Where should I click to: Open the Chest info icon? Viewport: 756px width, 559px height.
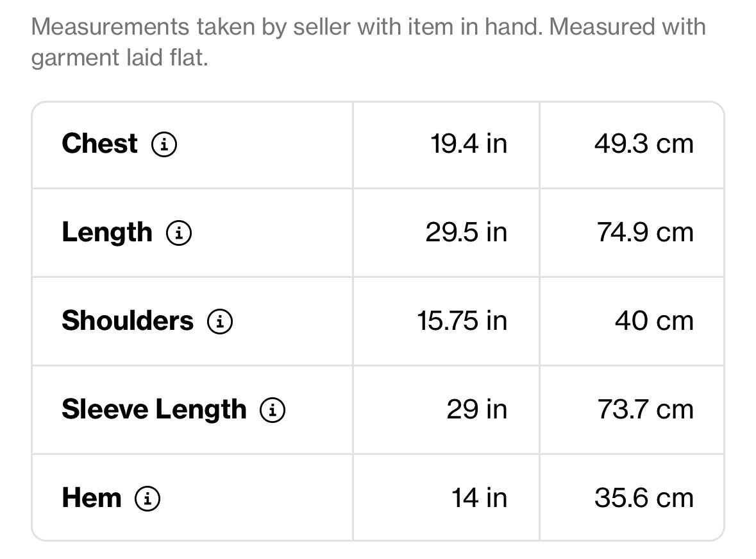(x=164, y=144)
